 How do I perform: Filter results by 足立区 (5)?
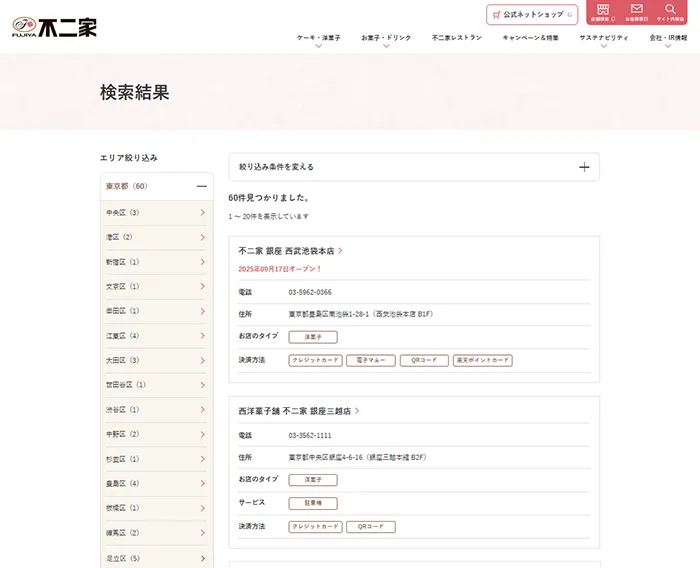click(157, 558)
